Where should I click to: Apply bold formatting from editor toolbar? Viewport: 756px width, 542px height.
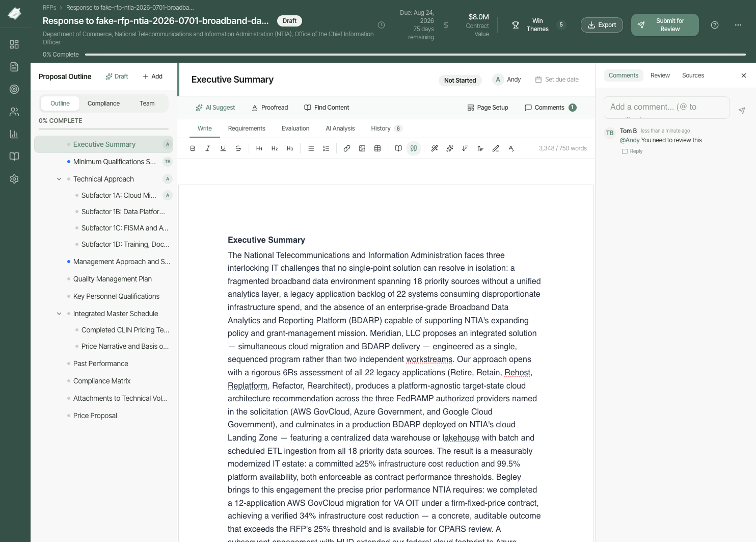click(193, 148)
